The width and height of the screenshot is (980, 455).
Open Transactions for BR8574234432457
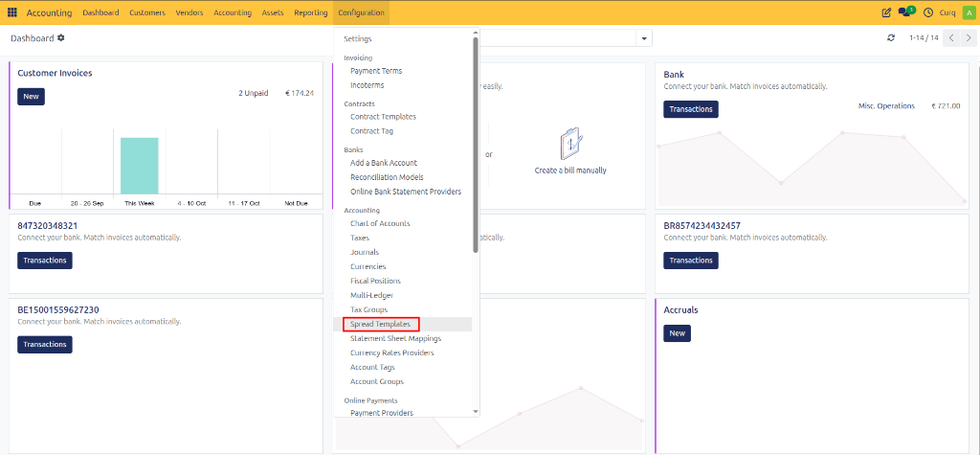[x=691, y=261]
